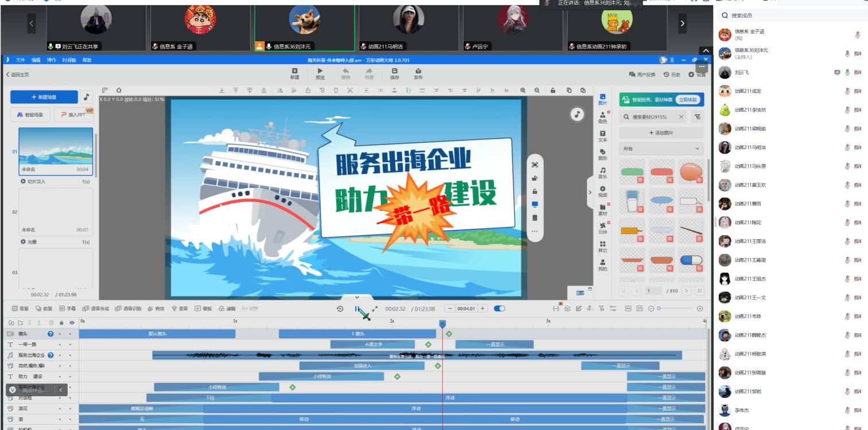Open the 角色 character panel icon
868x430 pixels.
click(602, 118)
